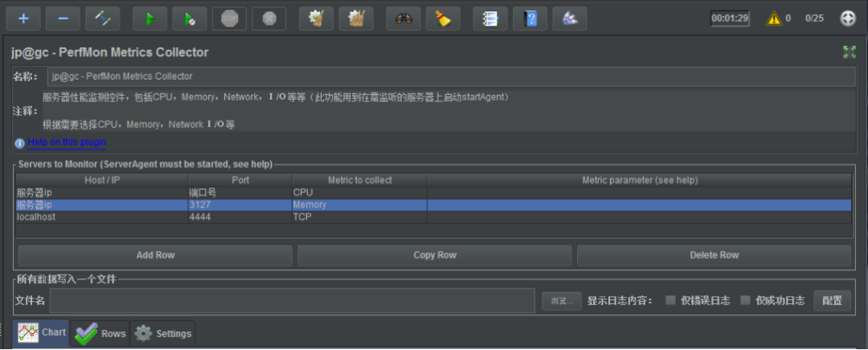This screenshot has width=868, height=350.
Task: Click the green fullscreen expand icon
Action: [x=850, y=52]
